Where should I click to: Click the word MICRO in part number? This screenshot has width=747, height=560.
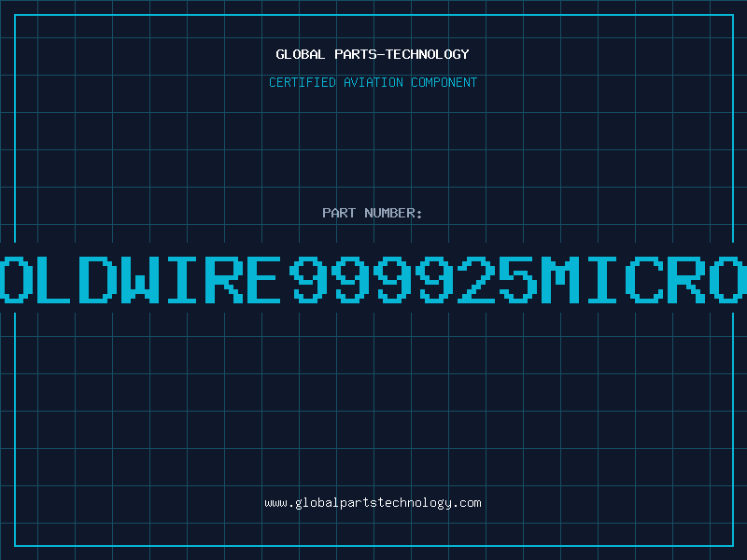coord(643,279)
